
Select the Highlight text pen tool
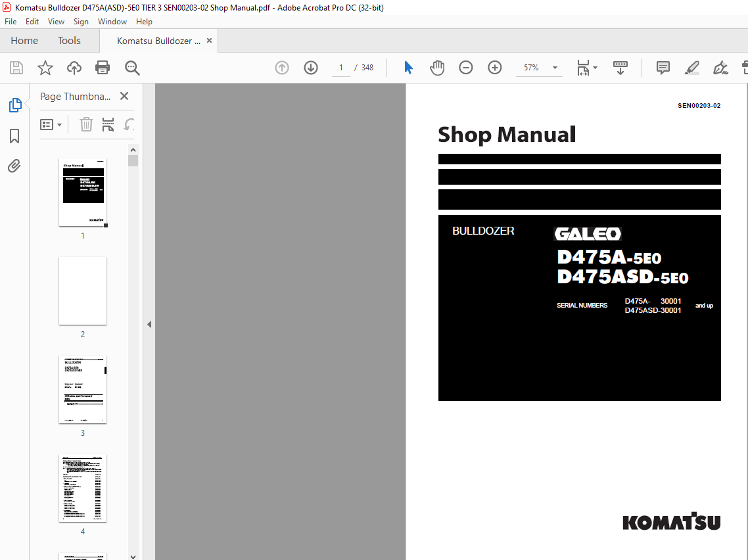click(691, 68)
